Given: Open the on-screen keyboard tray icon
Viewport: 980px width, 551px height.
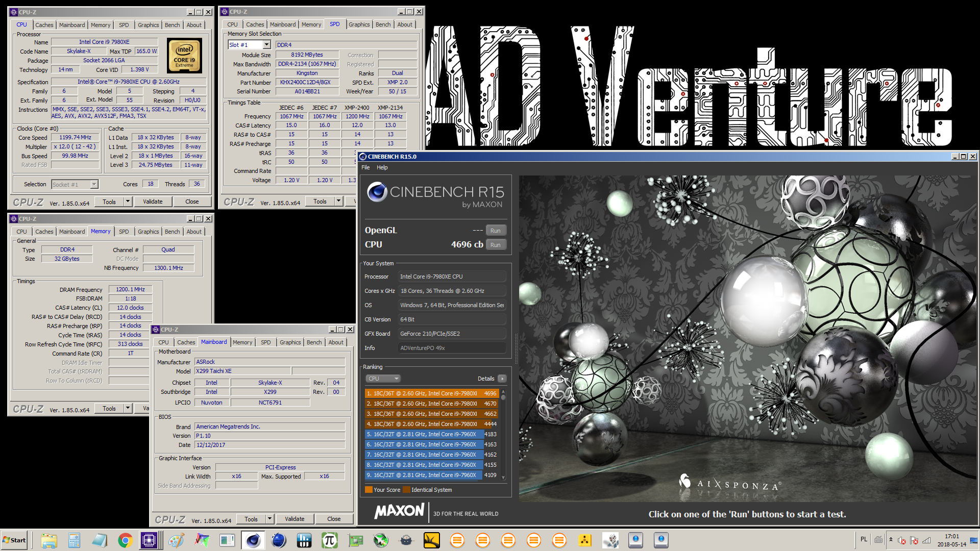Looking at the screenshot, I should (x=878, y=540).
